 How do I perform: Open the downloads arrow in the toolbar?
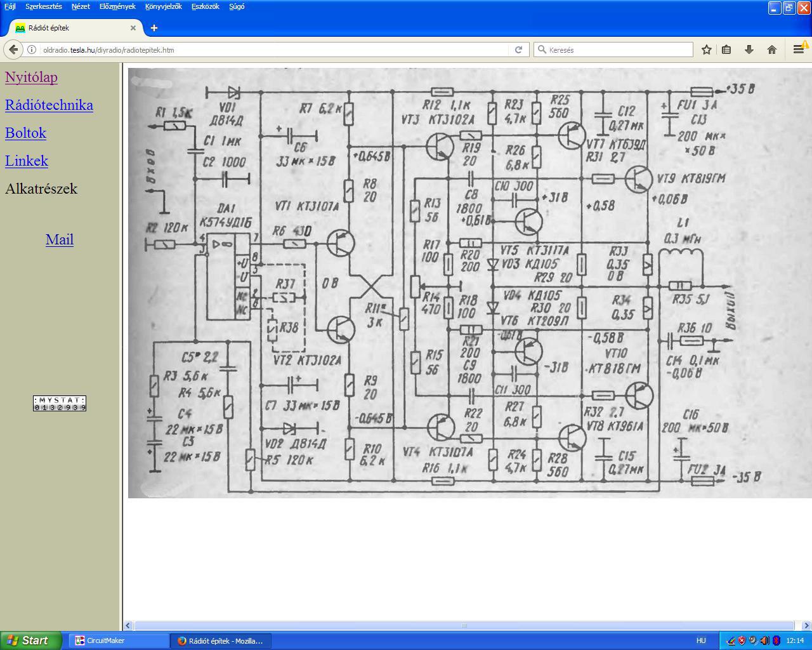749,50
